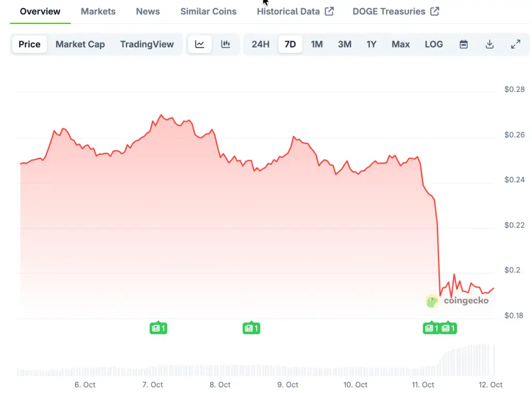Open the calendar date range picker
This screenshot has height=393, width=532.
click(x=463, y=44)
